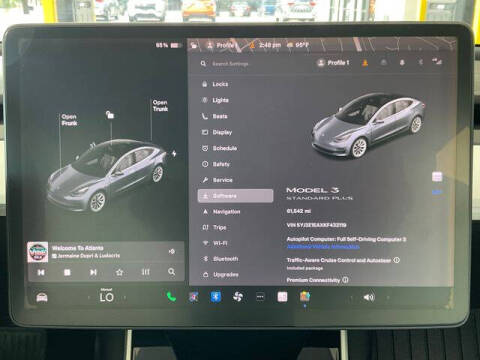Select the highlighted Software menu item
The image size is (480, 360).
point(235,196)
